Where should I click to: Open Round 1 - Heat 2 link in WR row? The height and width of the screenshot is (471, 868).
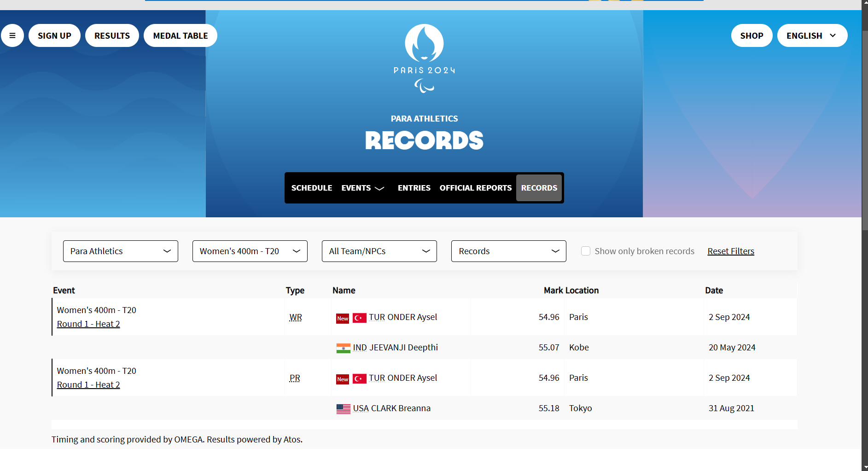pyautogui.click(x=88, y=324)
